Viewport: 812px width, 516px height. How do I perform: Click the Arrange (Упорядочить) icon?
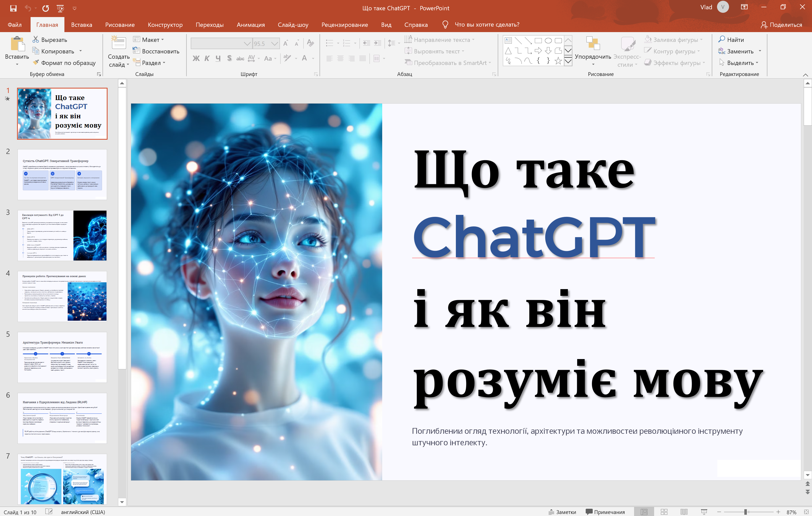click(x=593, y=44)
